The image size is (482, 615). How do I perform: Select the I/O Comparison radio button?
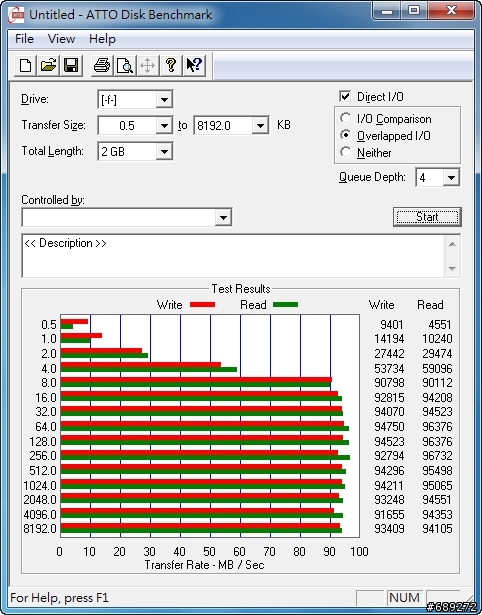point(346,118)
